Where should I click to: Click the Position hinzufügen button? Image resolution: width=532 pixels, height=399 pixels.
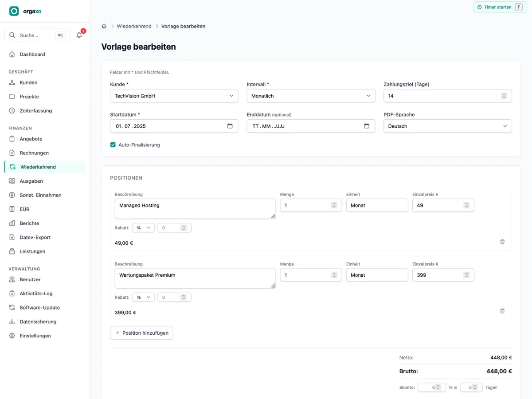coord(141,333)
